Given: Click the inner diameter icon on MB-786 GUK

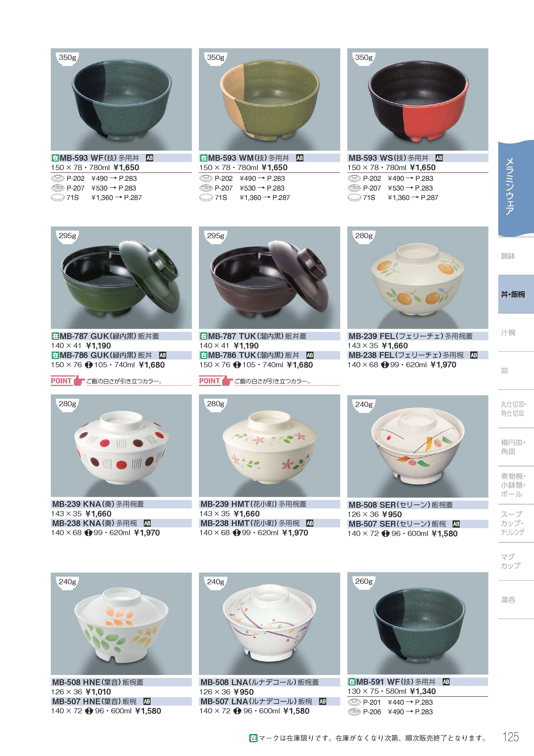Looking at the screenshot, I should (x=88, y=365).
